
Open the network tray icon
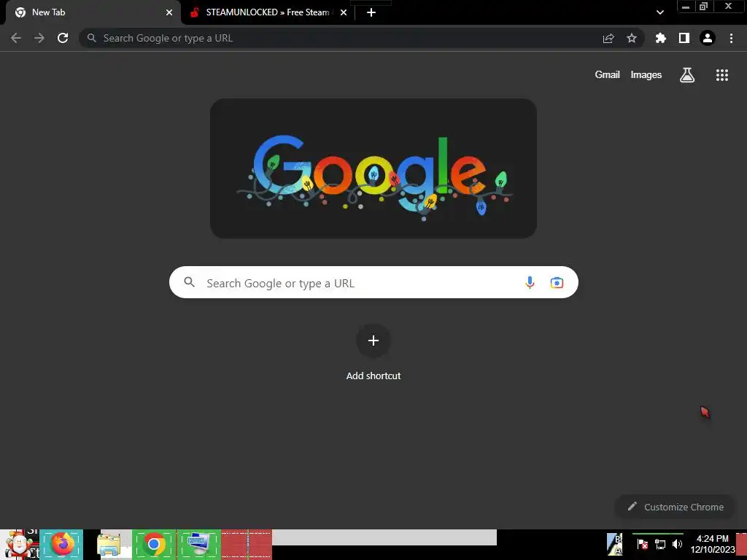659,544
